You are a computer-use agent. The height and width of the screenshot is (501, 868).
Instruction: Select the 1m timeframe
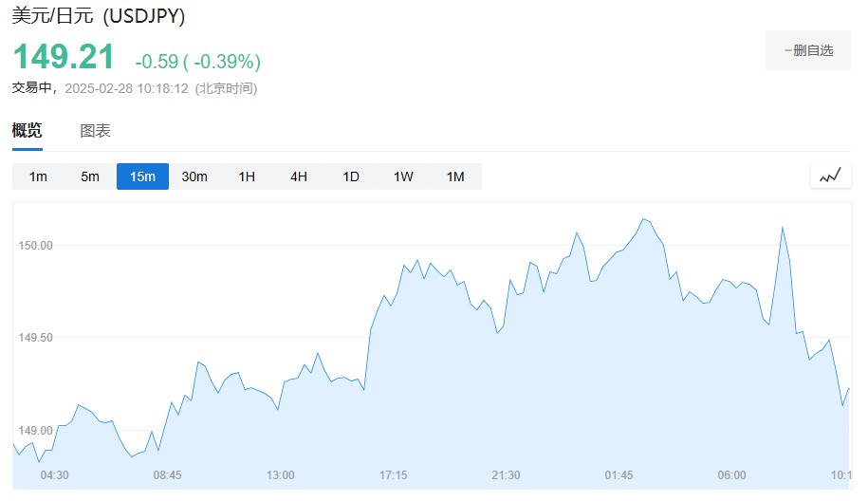(38, 176)
